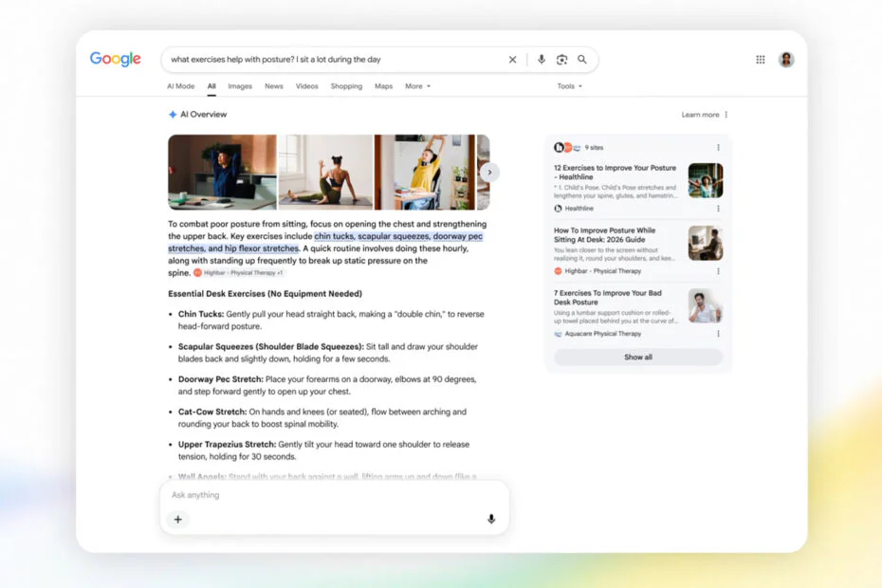This screenshot has width=882, height=588.
Task: Open options menu next to Learn more
Action: pos(726,114)
